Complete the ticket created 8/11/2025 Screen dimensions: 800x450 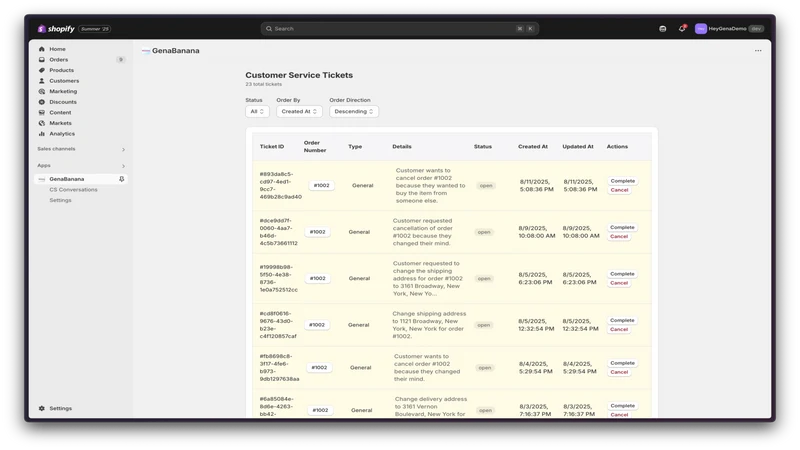[x=622, y=181]
